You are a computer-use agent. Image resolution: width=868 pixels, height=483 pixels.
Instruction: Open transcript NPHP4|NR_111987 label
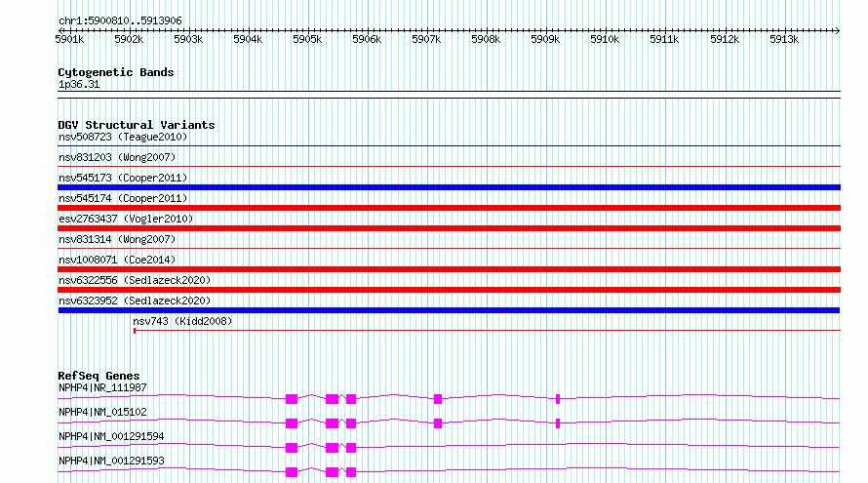(103, 387)
